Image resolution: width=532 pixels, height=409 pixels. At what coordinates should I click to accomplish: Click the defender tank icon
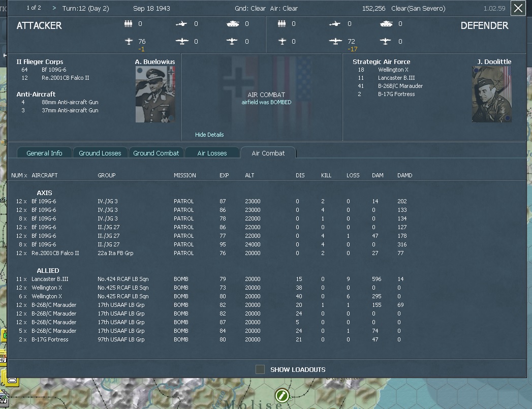pyautogui.click(x=386, y=23)
